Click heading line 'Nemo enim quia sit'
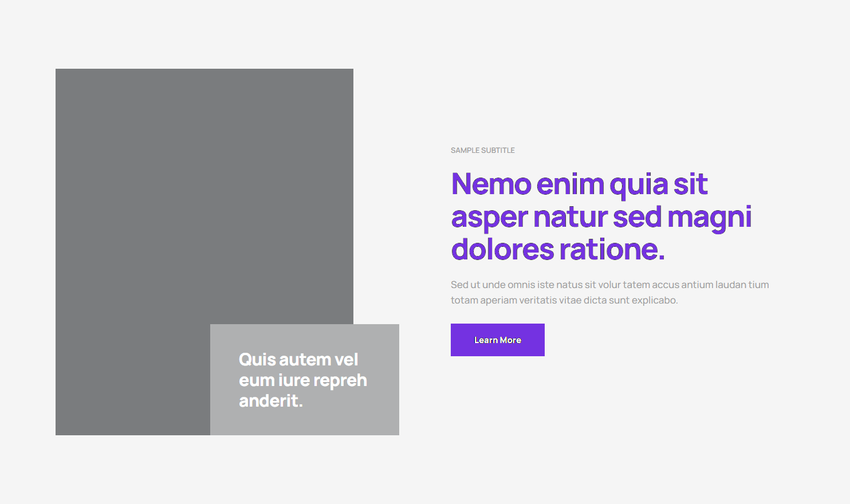The image size is (850, 504). coord(579,184)
